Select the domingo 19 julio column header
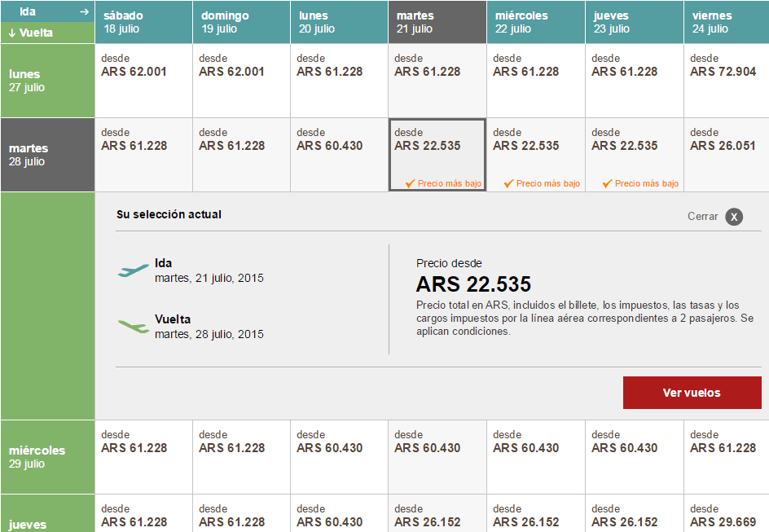Viewport: 769px width, 532px height. pyautogui.click(x=241, y=22)
